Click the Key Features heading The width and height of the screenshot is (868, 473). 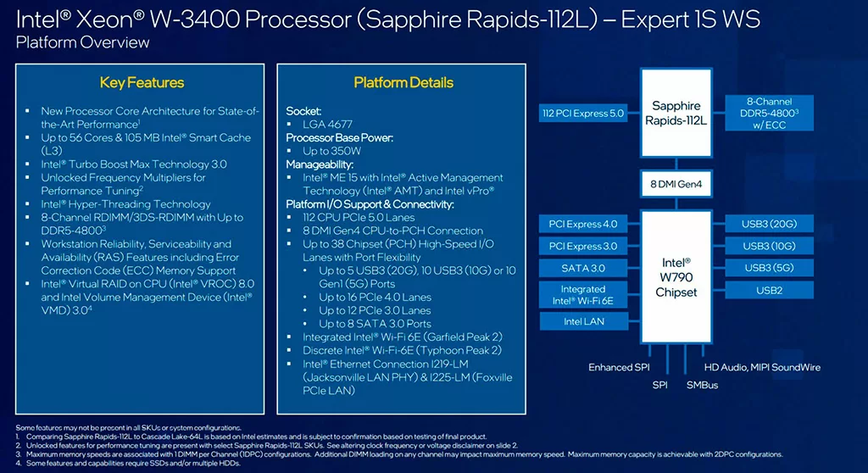(x=142, y=82)
